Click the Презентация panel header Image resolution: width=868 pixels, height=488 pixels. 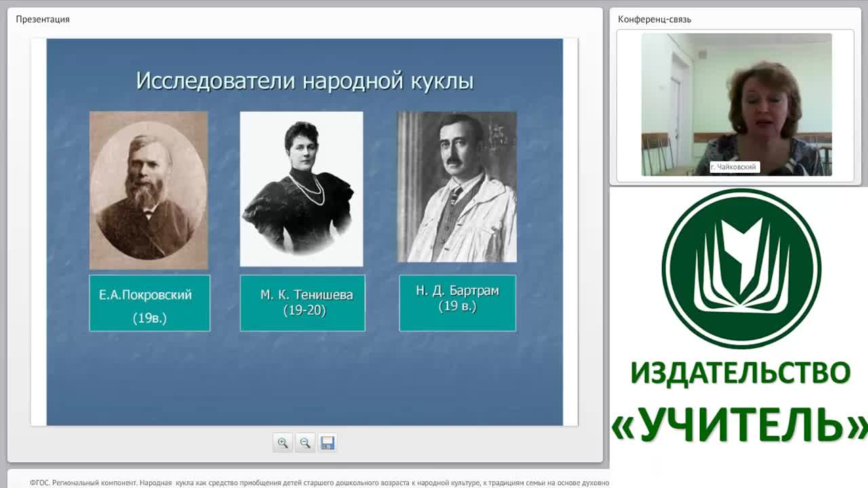pos(43,19)
